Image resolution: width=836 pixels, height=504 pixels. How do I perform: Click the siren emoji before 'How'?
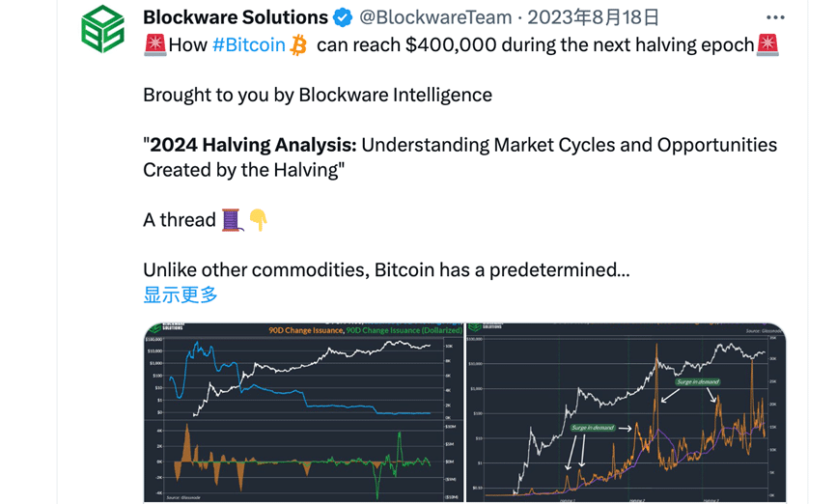154,45
